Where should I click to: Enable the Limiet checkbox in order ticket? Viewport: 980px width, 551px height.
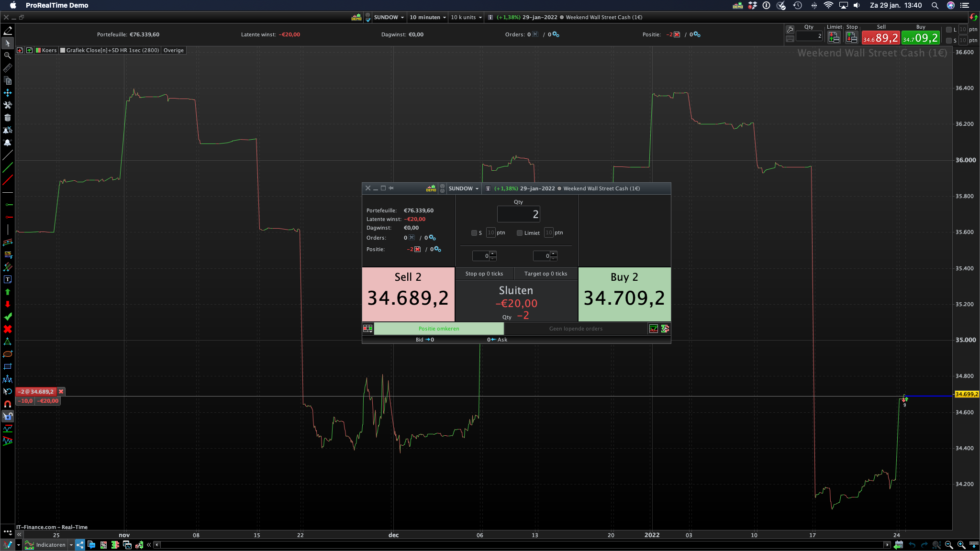520,233
